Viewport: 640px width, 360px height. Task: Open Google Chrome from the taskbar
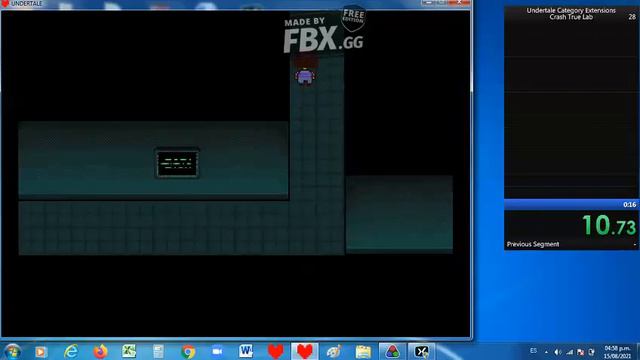point(188,351)
